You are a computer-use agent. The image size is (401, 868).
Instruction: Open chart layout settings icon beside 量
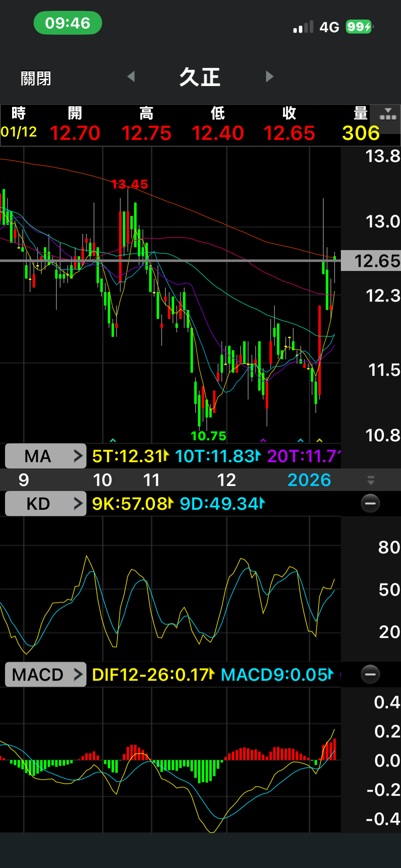pos(388,115)
